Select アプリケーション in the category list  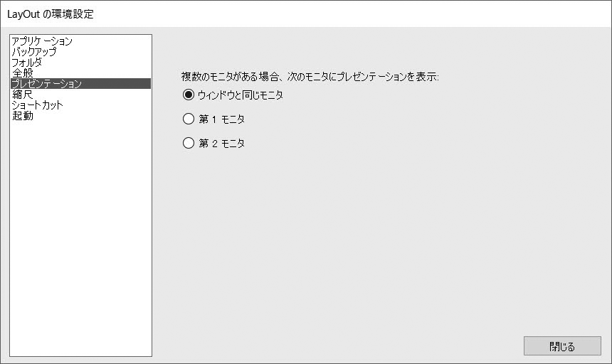coord(42,41)
